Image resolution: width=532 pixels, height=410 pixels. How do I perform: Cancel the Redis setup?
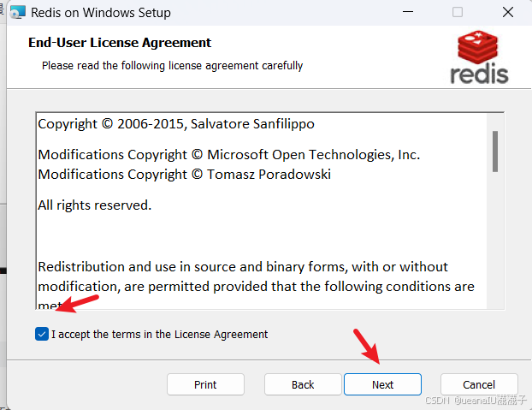(x=479, y=384)
